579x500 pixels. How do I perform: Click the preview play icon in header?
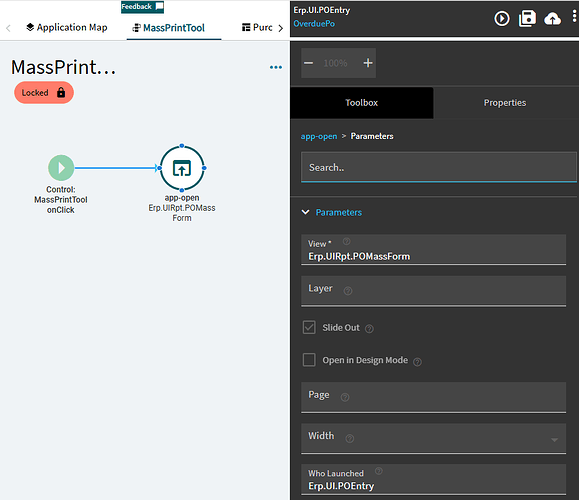(x=502, y=18)
